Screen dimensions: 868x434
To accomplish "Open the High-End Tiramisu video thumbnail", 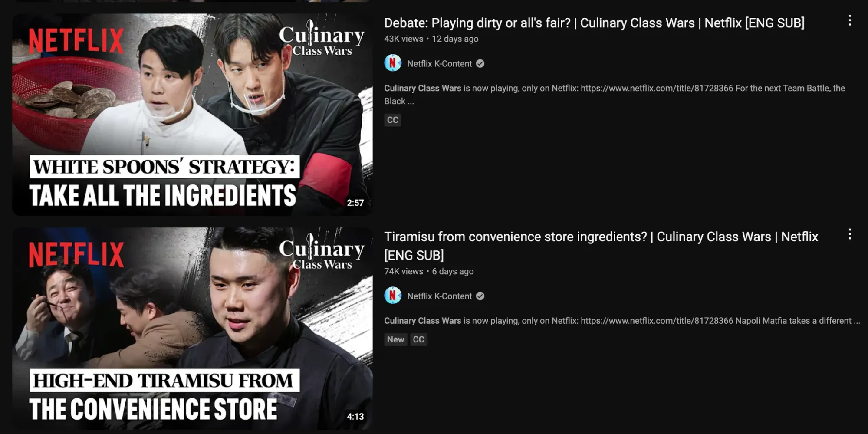I will click(192, 329).
